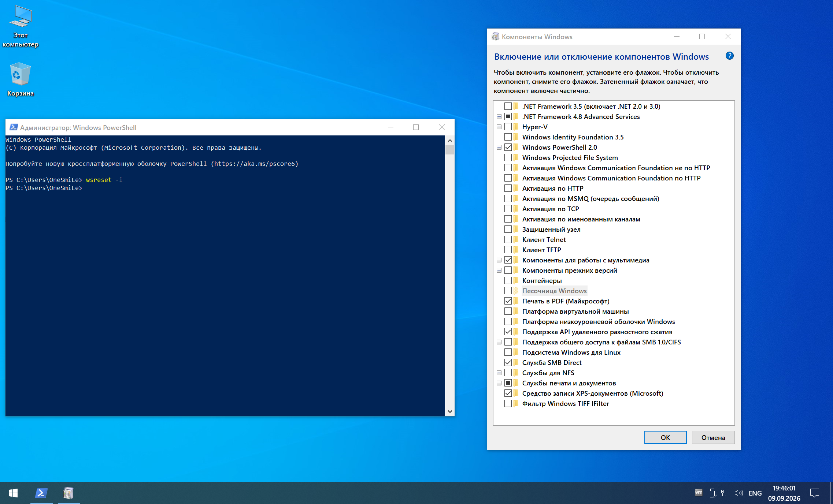833x504 pixels.
Task: Enable the Hyper-V checkbox
Action: [508, 127]
